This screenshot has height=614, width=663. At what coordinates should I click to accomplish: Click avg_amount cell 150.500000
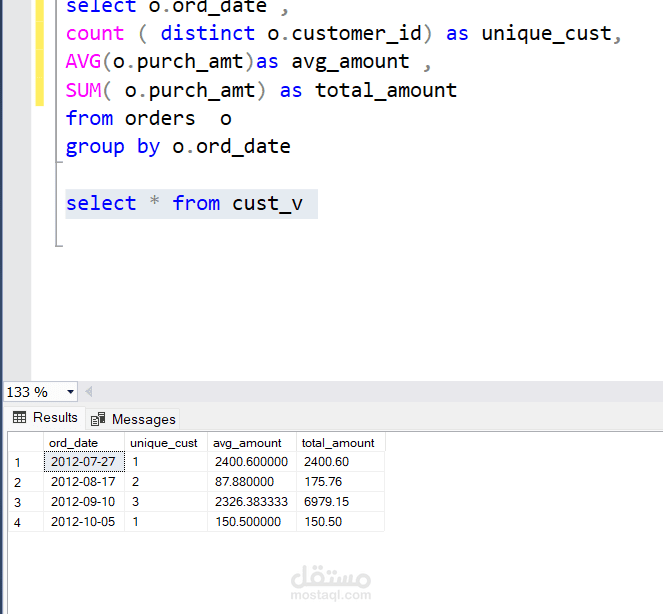252,521
